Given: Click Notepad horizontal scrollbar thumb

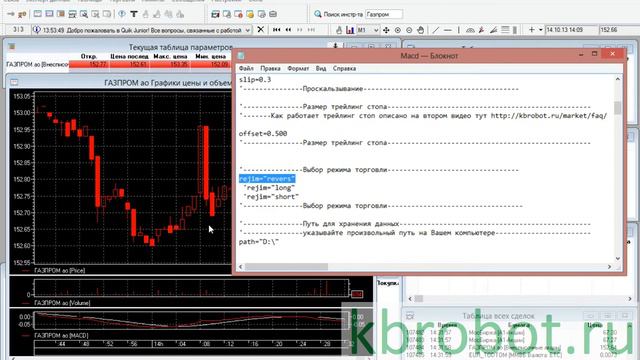Looking at the screenshot, I should pos(287,267).
